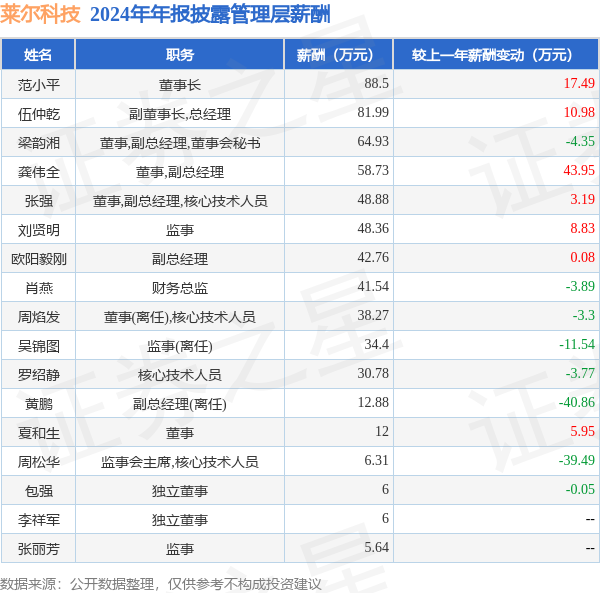The width and height of the screenshot is (600, 593).
Task: Click the salary value 58.73
Action: tap(373, 170)
